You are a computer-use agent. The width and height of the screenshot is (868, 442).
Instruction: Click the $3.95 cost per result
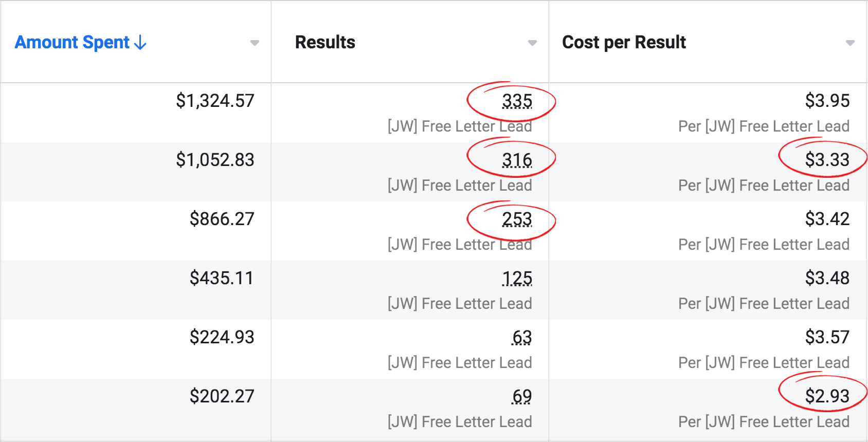click(x=827, y=101)
